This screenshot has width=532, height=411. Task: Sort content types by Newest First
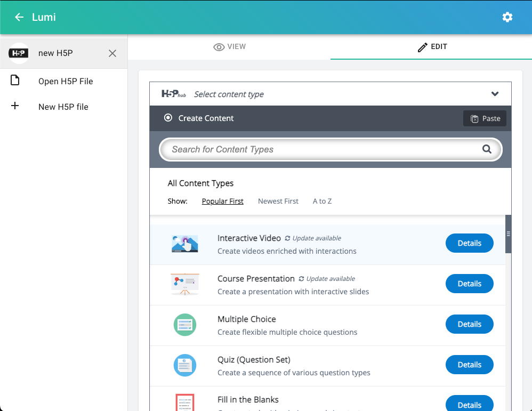[x=278, y=201]
